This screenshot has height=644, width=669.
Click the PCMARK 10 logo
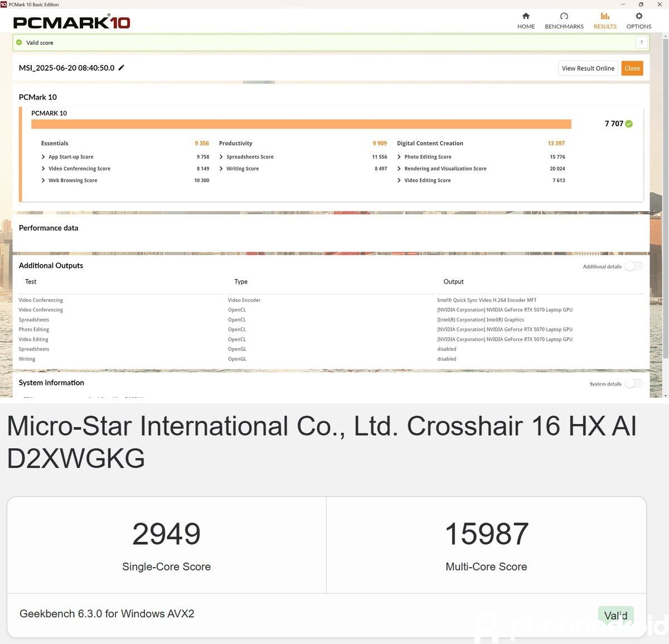pyautogui.click(x=71, y=22)
